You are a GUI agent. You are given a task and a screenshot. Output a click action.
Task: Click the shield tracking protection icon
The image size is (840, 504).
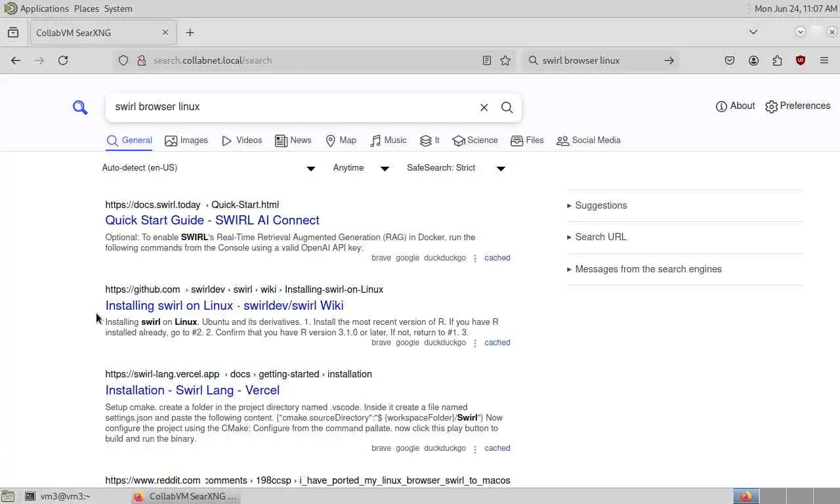coord(123,60)
